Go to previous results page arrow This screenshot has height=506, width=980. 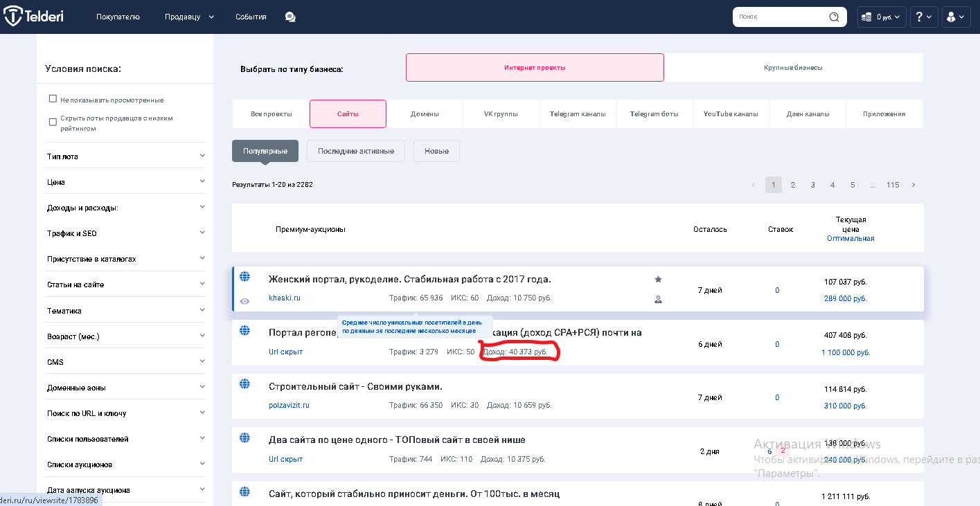(754, 185)
